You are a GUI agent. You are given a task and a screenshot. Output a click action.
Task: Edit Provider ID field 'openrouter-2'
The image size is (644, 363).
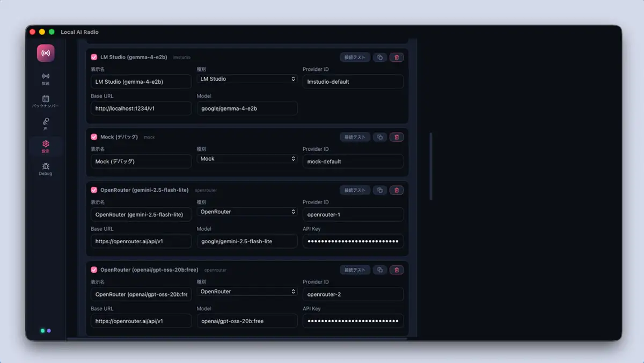point(353,294)
